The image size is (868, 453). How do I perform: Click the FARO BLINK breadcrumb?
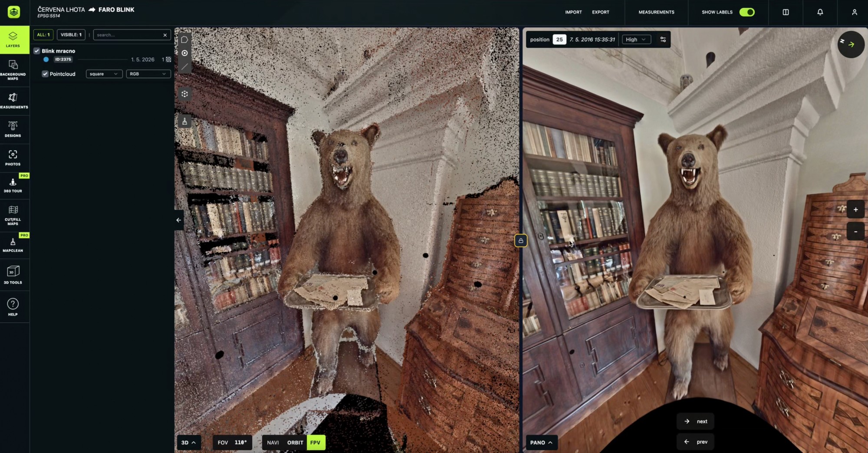pos(116,10)
